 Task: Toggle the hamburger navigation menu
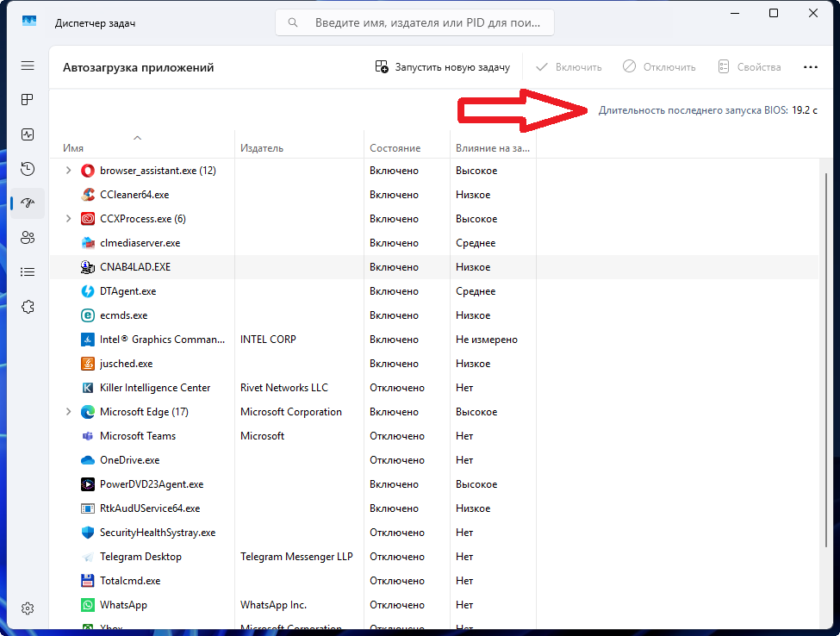coord(28,65)
